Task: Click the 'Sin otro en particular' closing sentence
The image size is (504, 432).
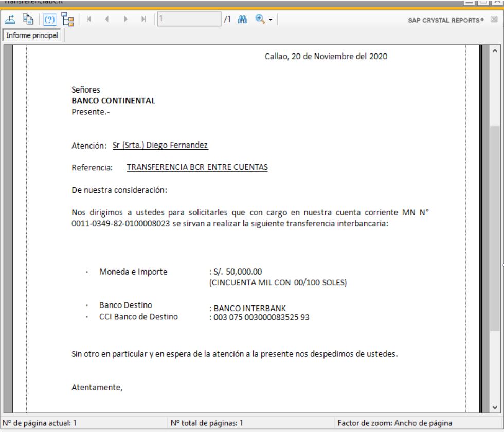Action: pos(235,354)
